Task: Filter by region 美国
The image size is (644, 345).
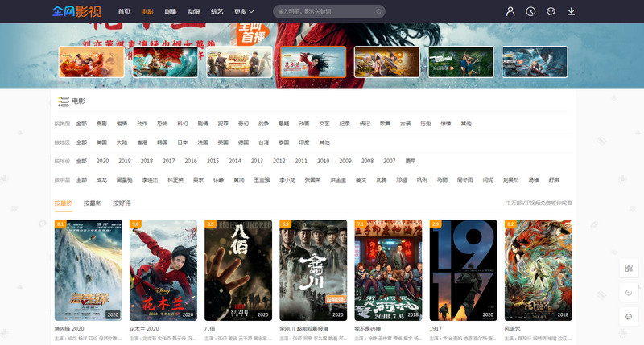Action: 101,142
